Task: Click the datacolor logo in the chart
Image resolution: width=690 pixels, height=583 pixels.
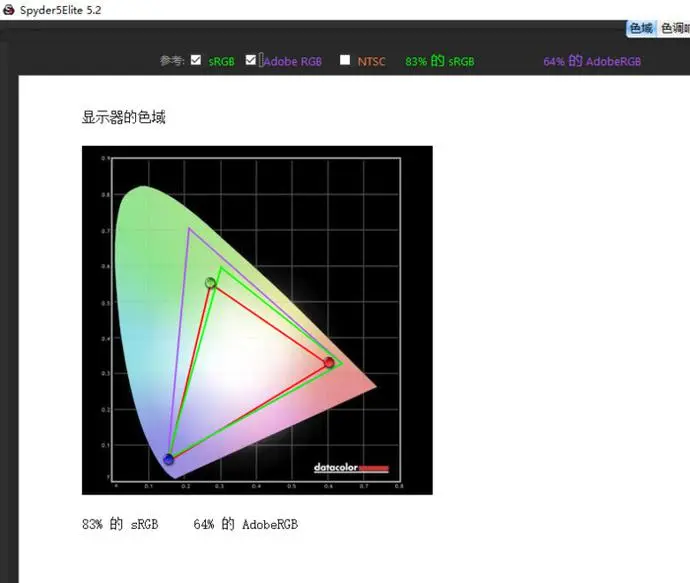Action: [351, 467]
